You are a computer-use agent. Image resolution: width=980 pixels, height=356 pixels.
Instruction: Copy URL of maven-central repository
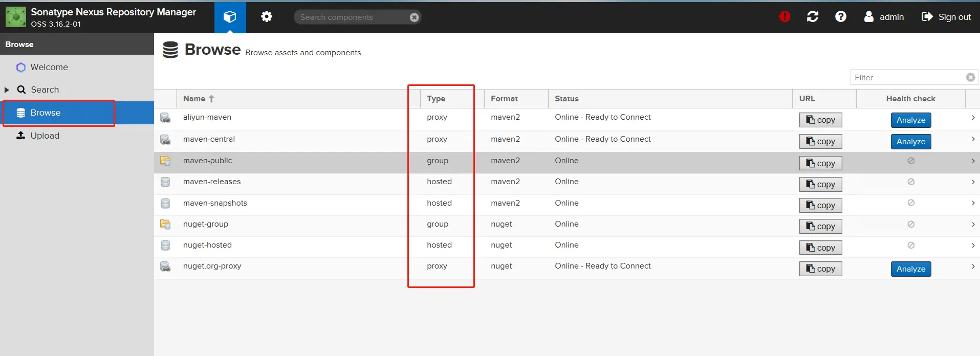click(x=821, y=142)
